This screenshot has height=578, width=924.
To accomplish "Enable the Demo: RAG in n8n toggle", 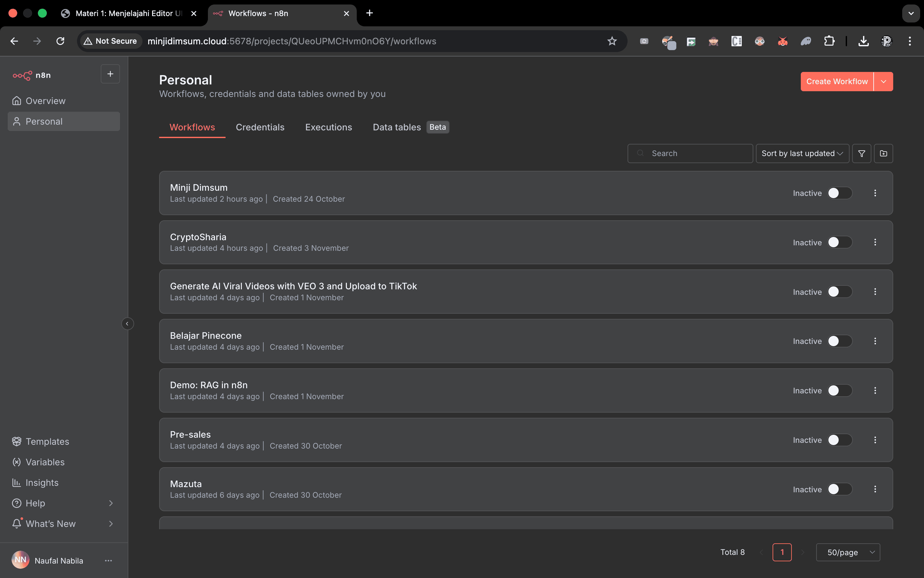I will tap(840, 391).
